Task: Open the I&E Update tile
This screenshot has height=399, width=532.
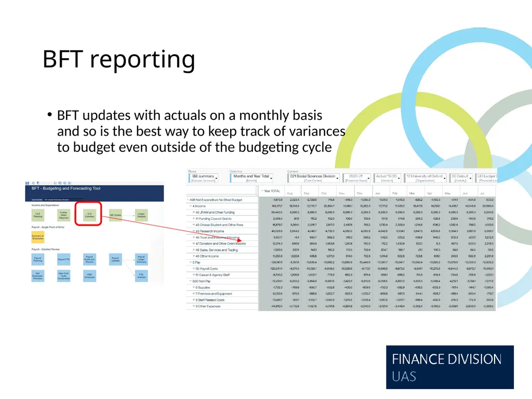Action: tap(115, 215)
